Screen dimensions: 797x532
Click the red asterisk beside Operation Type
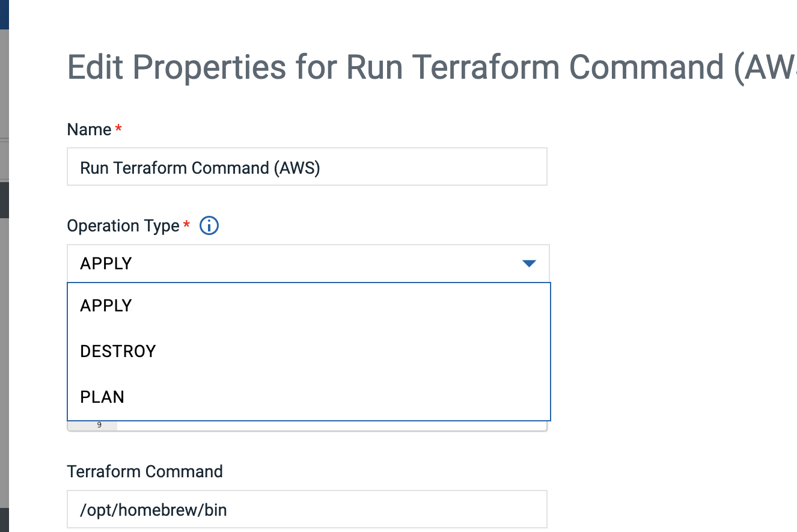click(186, 224)
